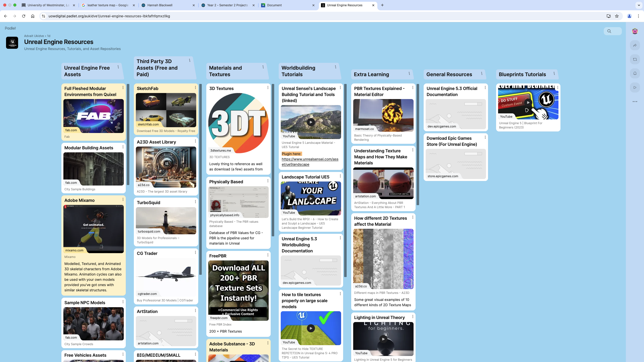Switch to University of Westminster tab
Viewport: 644px width, 362px height.
(48, 5)
